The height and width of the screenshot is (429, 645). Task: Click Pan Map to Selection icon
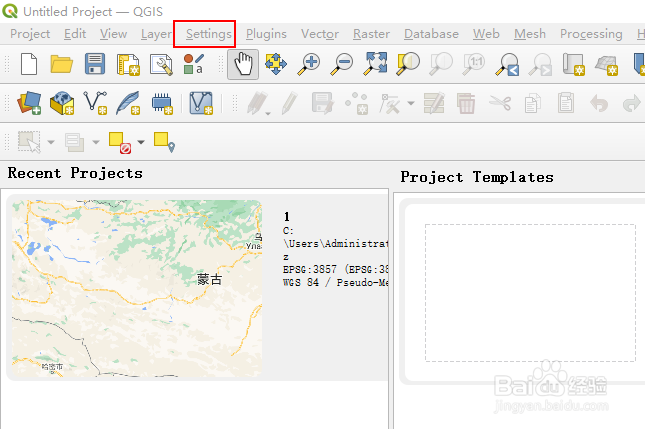276,64
